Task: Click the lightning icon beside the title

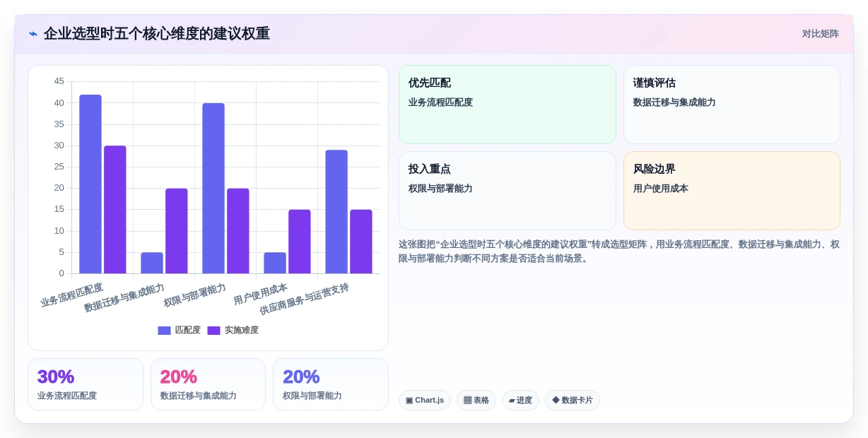Action: (x=33, y=34)
